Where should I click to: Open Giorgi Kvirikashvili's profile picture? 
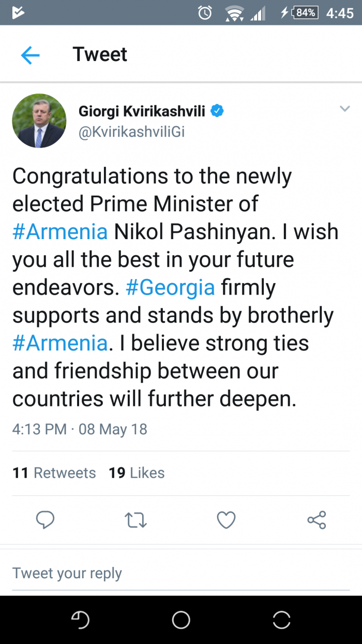(39, 121)
